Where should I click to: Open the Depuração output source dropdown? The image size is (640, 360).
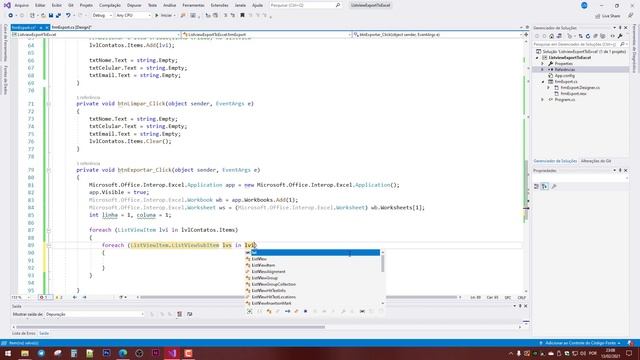(95, 314)
